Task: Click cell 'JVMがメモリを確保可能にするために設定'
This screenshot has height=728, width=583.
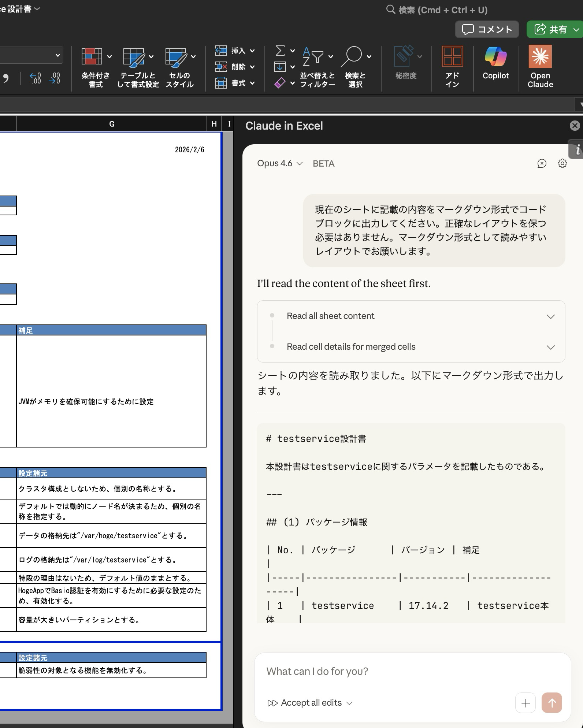Action: click(111, 391)
